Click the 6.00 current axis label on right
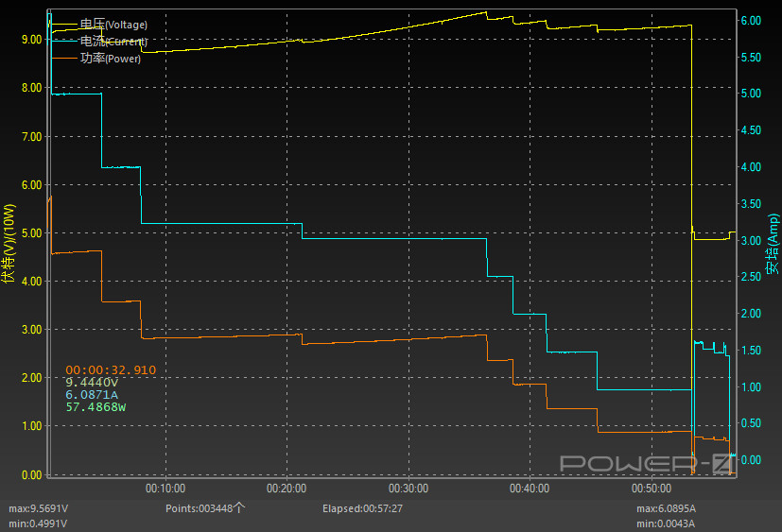 click(x=751, y=21)
